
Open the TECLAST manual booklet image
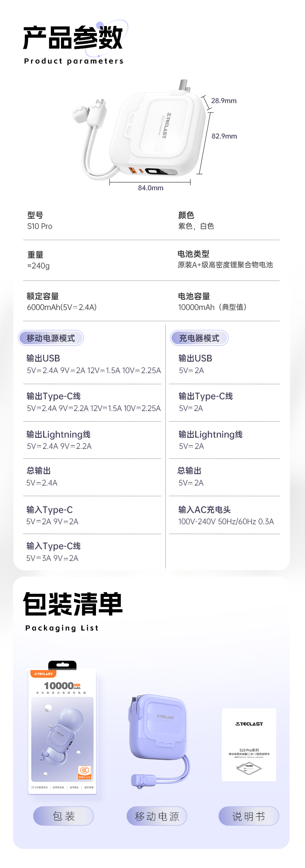click(x=249, y=745)
